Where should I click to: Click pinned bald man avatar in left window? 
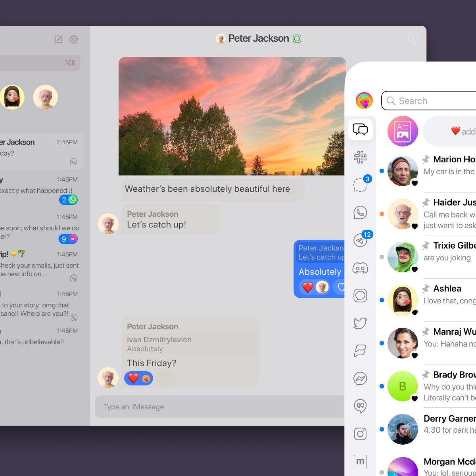pos(46,97)
